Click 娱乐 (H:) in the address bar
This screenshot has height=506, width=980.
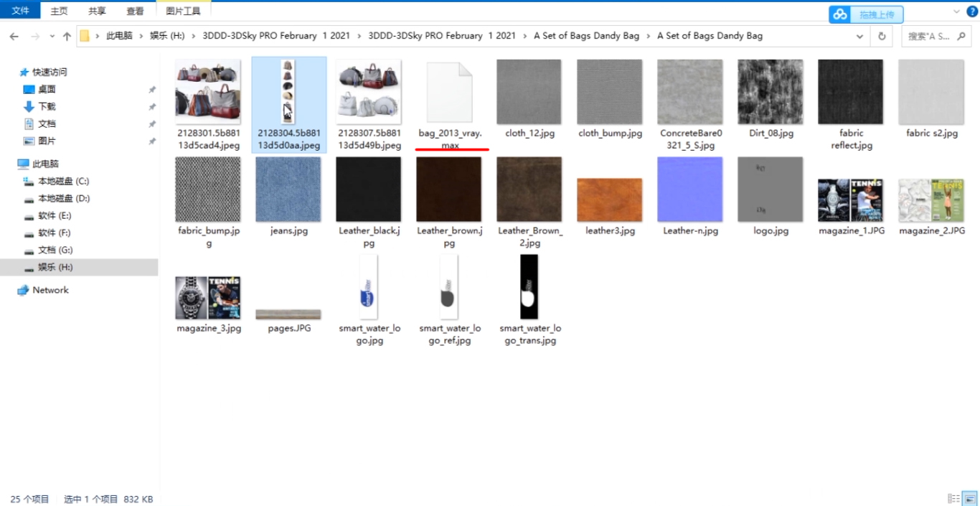pos(167,36)
